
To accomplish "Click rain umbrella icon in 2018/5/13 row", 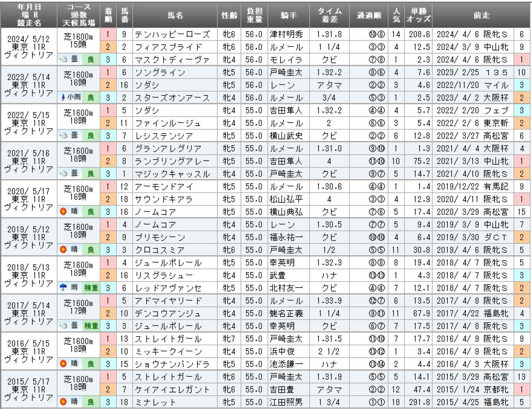I will point(63,288).
